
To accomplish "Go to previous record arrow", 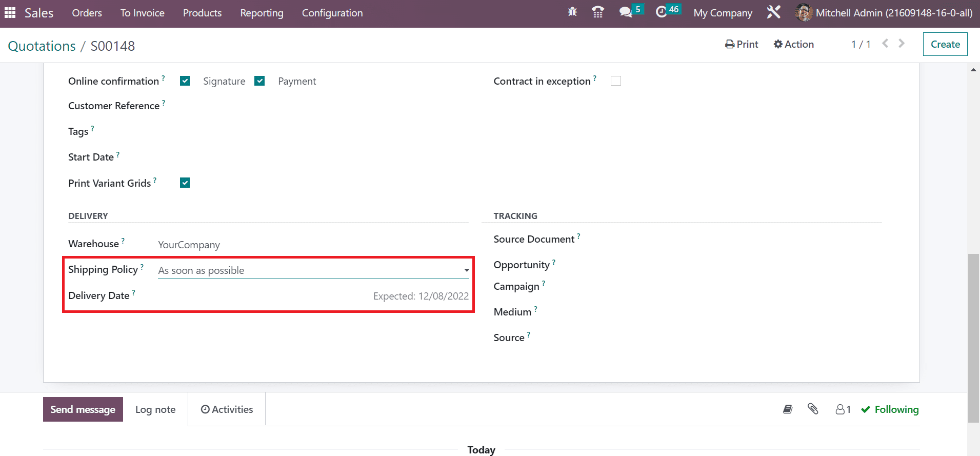I will click(885, 44).
